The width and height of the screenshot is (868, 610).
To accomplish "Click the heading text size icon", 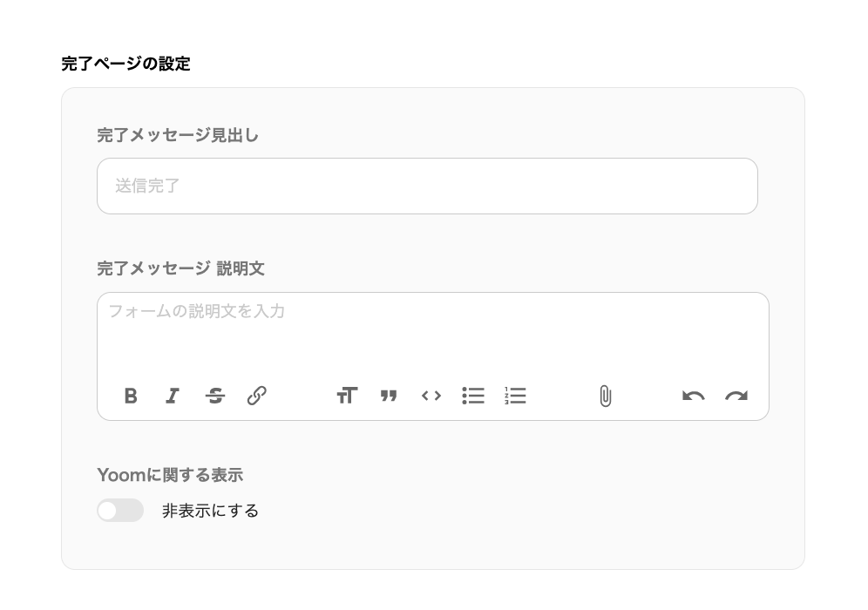I will pos(347,396).
